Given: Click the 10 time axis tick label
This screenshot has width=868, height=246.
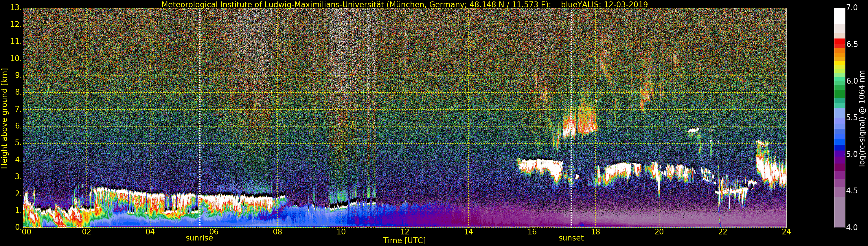Looking at the screenshot, I should (x=341, y=232).
